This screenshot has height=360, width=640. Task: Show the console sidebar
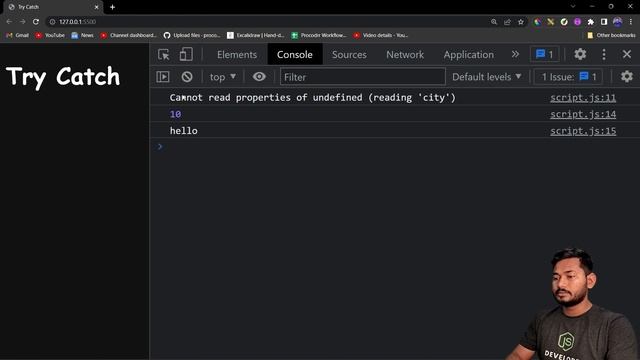coord(163,77)
